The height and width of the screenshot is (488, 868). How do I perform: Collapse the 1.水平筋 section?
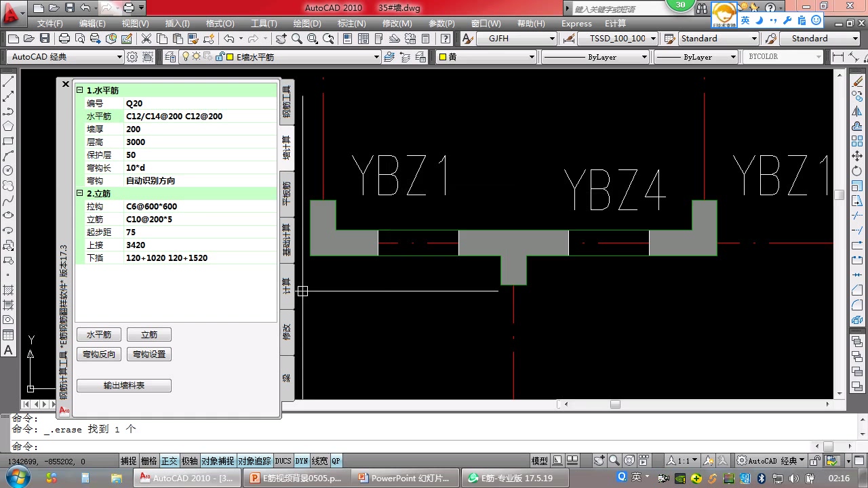tap(79, 90)
